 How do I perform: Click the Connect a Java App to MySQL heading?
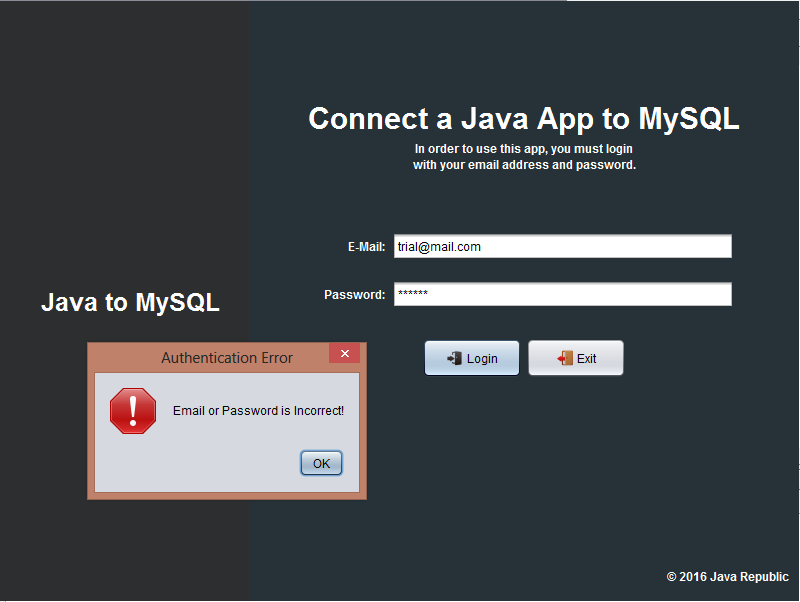(524, 119)
